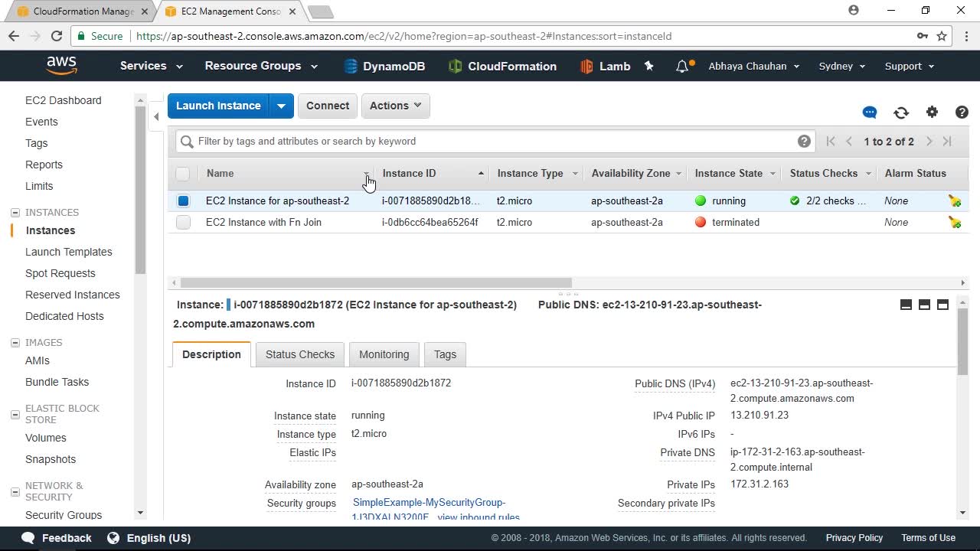Click the horizontal table scrollbar
Viewport: 980px width, 551px height.
pyautogui.click(x=377, y=282)
